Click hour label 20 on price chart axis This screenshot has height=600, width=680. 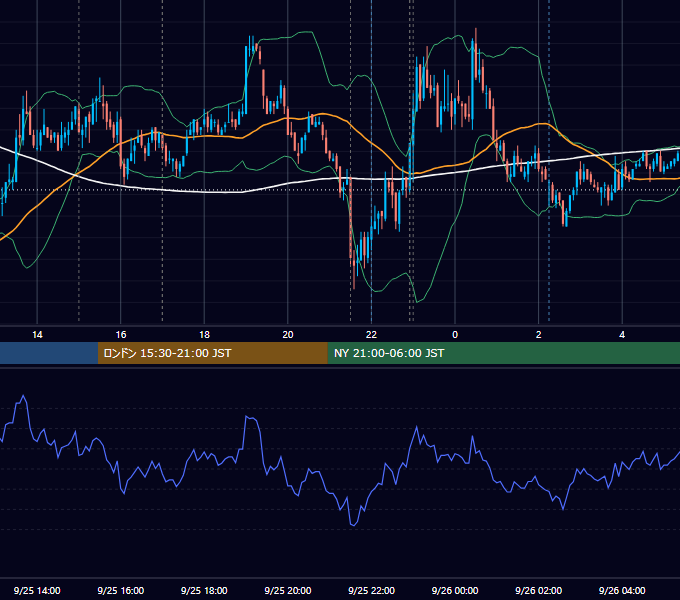point(288,334)
